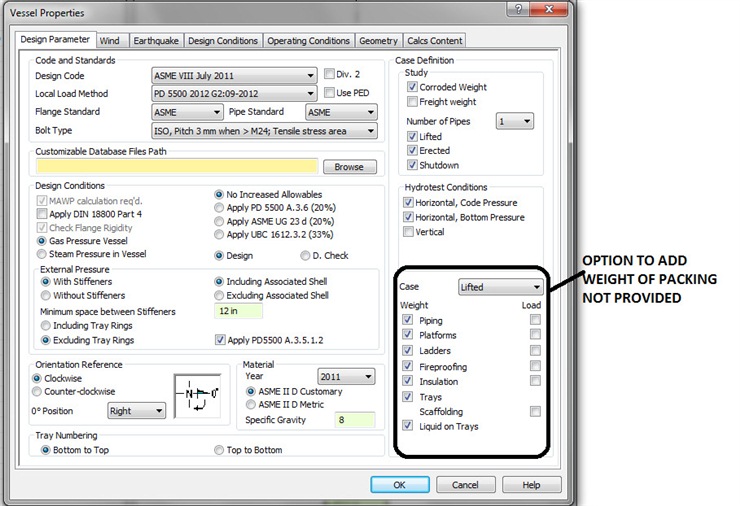Image resolution: width=740 pixels, height=506 pixels.
Task: Open the Bolt Type dropdown
Action: tap(264, 131)
